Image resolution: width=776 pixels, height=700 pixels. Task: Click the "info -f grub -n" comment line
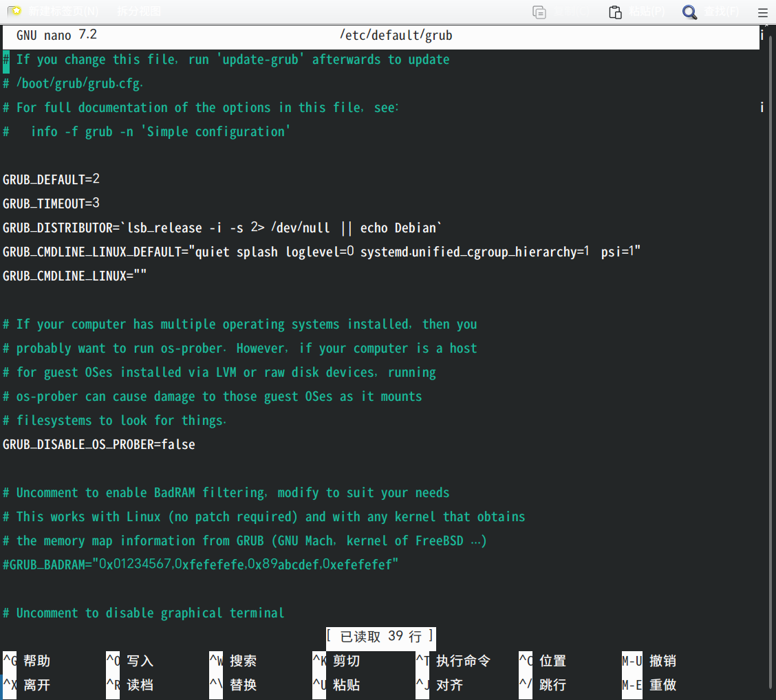[x=147, y=131]
